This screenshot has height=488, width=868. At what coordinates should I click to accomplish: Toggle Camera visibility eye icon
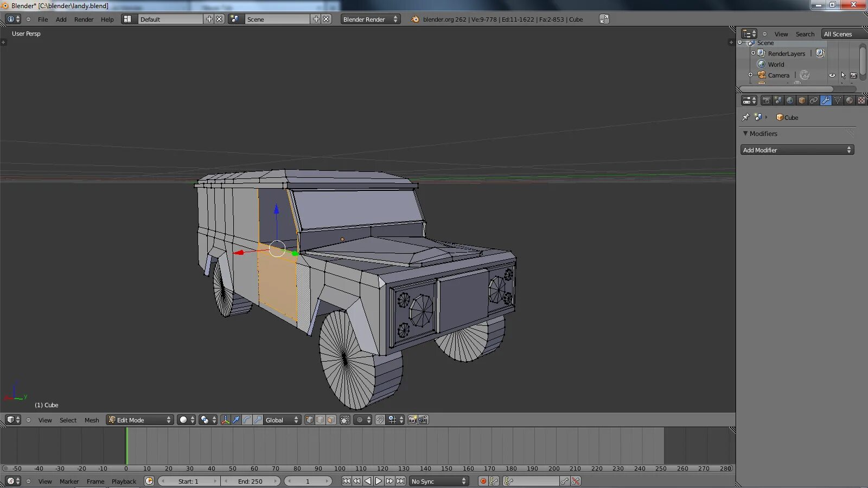[832, 75]
